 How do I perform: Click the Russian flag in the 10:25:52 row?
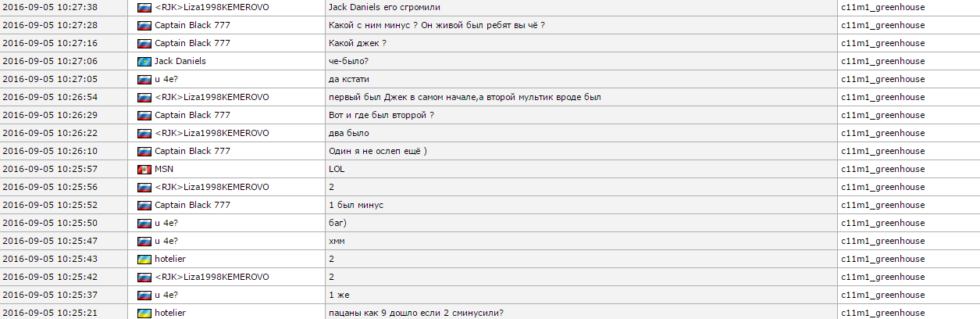coord(144,205)
